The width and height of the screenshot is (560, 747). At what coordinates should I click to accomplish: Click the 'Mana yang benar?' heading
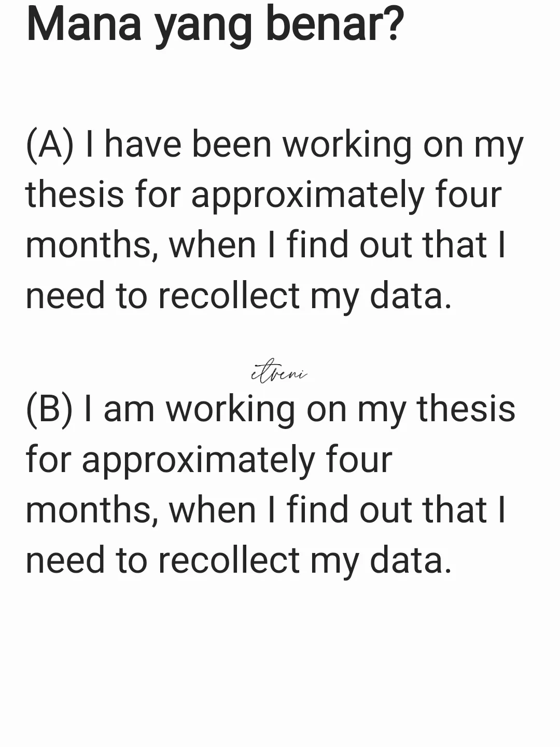click(x=215, y=26)
